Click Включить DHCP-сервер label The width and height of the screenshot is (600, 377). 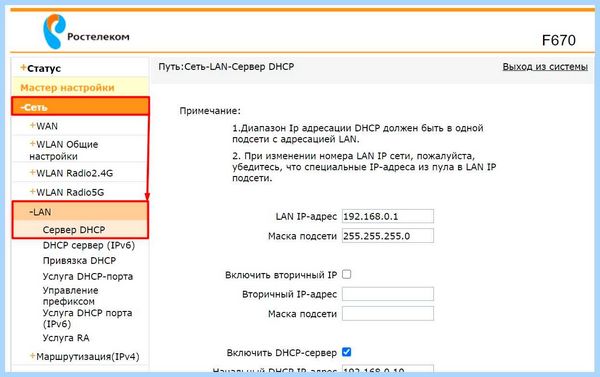coord(282,353)
